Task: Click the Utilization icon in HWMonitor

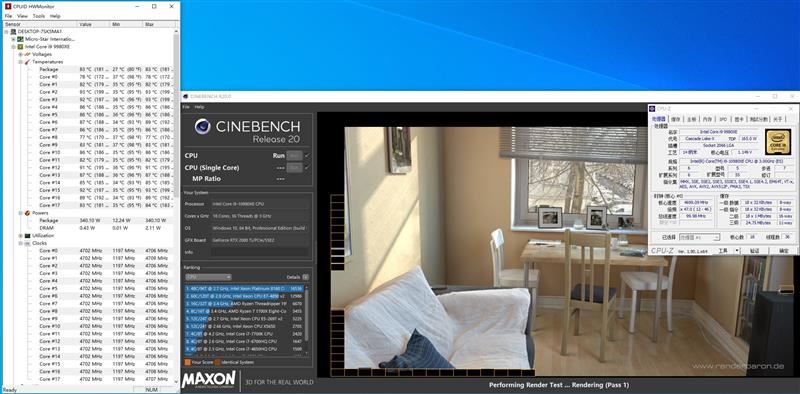Action: 28,236
